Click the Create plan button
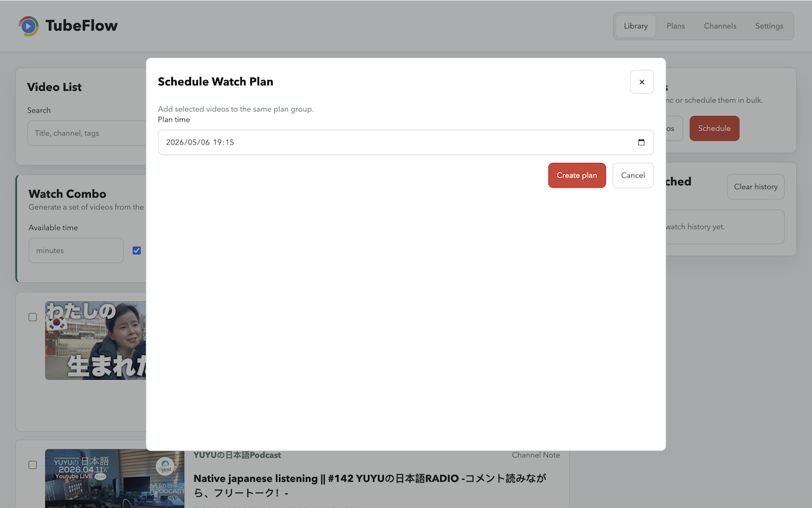Image resolution: width=812 pixels, height=508 pixels. tap(577, 175)
